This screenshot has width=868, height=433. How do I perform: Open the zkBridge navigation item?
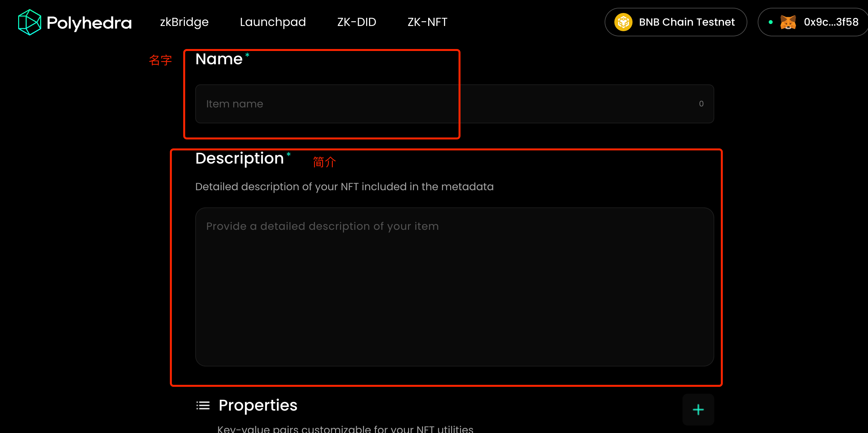(184, 22)
